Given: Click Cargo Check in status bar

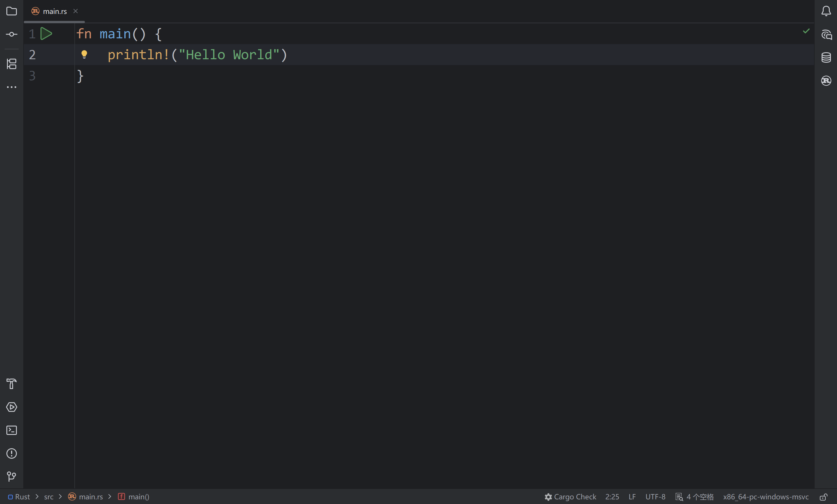Looking at the screenshot, I should click(570, 497).
